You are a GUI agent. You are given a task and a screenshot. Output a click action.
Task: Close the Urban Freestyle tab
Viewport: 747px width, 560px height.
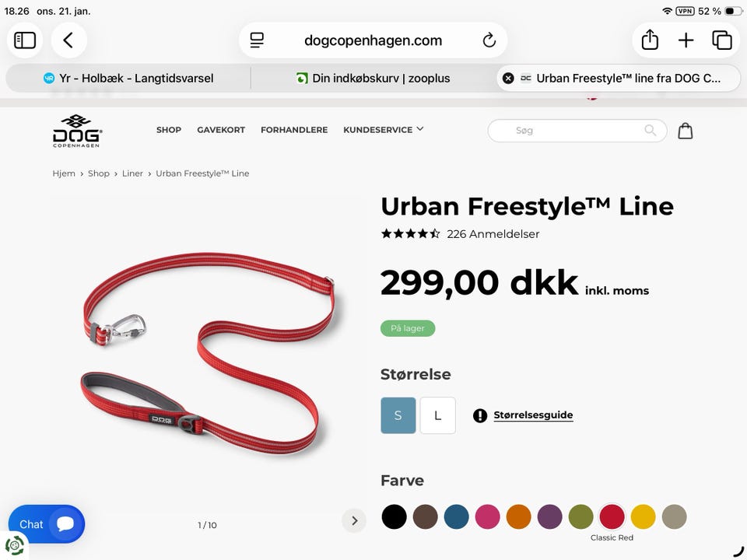[x=508, y=78]
